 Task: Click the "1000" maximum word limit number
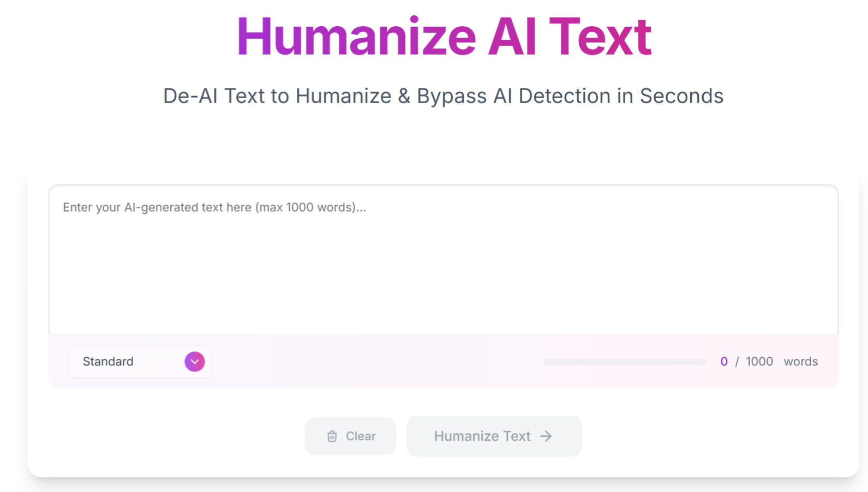[759, 362]
